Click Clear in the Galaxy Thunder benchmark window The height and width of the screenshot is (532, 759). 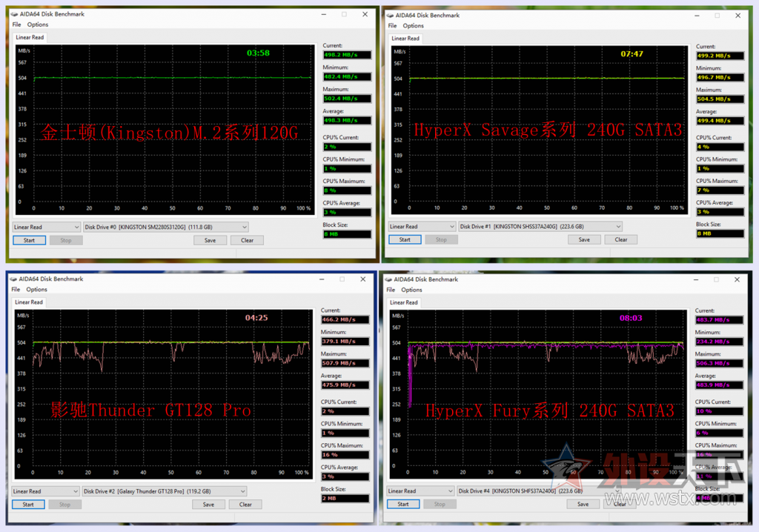[245, 505]
